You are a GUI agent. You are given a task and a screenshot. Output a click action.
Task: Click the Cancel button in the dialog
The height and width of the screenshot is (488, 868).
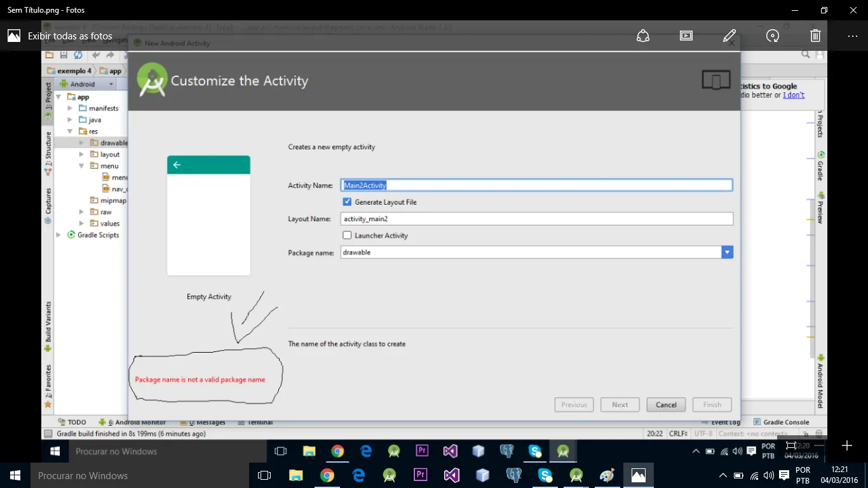666,405
